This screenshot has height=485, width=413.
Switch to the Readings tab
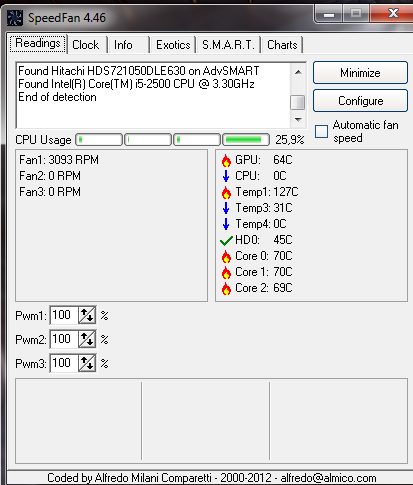coord(38,43)
